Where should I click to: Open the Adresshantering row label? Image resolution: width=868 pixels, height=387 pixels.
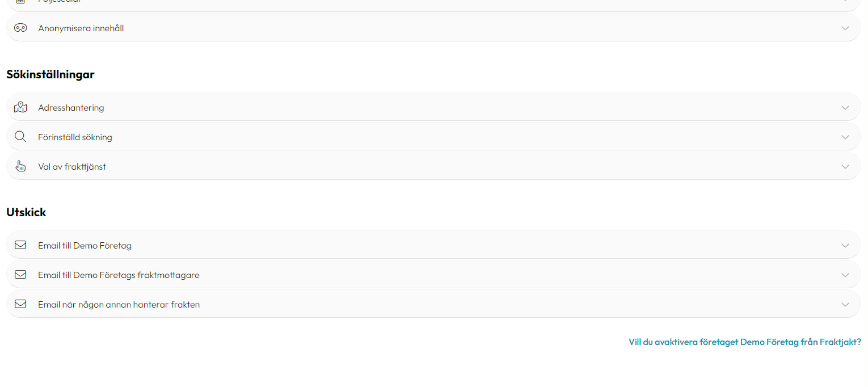pyautogui.click(x=71, y=107)
